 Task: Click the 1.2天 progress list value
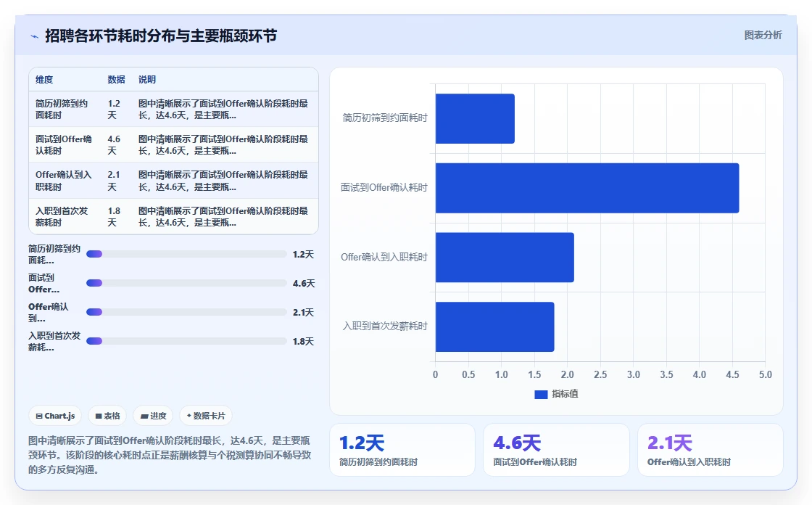click(303, 255)
